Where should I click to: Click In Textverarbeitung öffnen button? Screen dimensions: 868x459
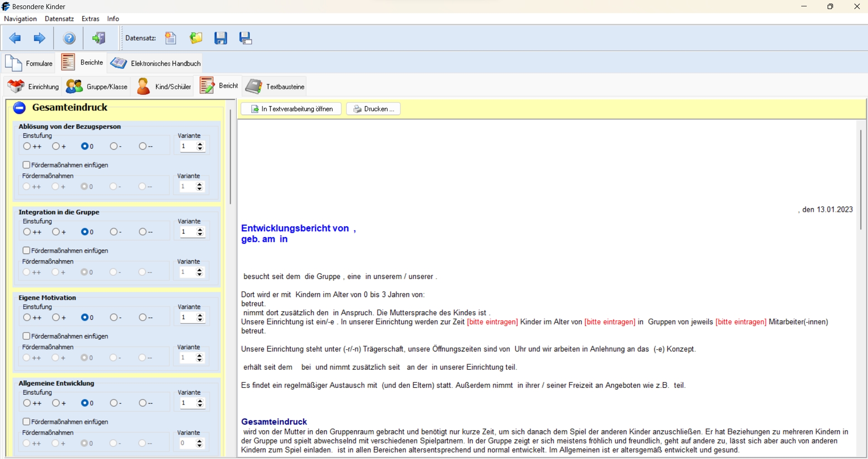pos(291,109)
